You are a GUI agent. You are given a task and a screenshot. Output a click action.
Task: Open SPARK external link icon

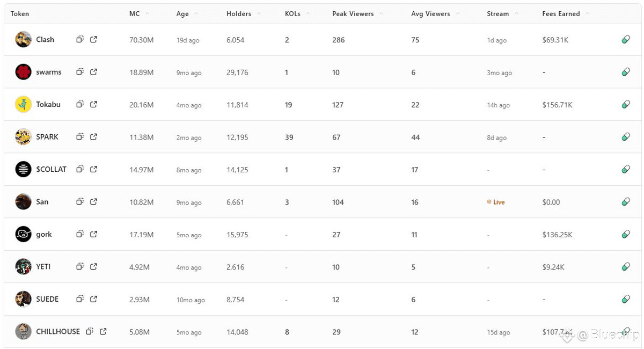click(x=93, y=137)
